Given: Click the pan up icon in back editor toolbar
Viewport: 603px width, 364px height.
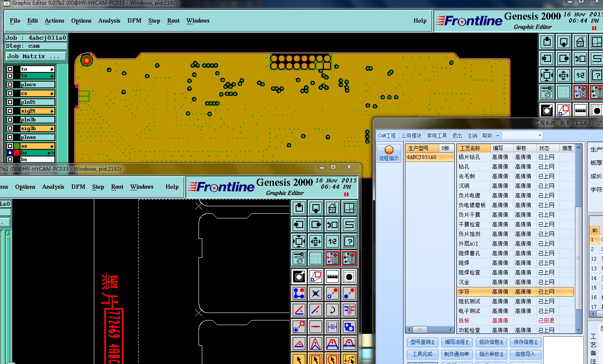Looking at the screenshot, I should click(x=547, y=42).
